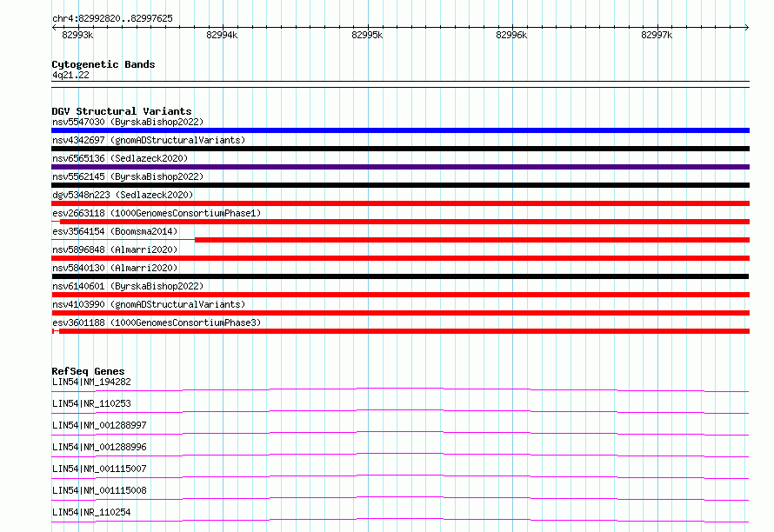Click the 82997k ruler tick label
774x532 pixels.
pos(657,35)
